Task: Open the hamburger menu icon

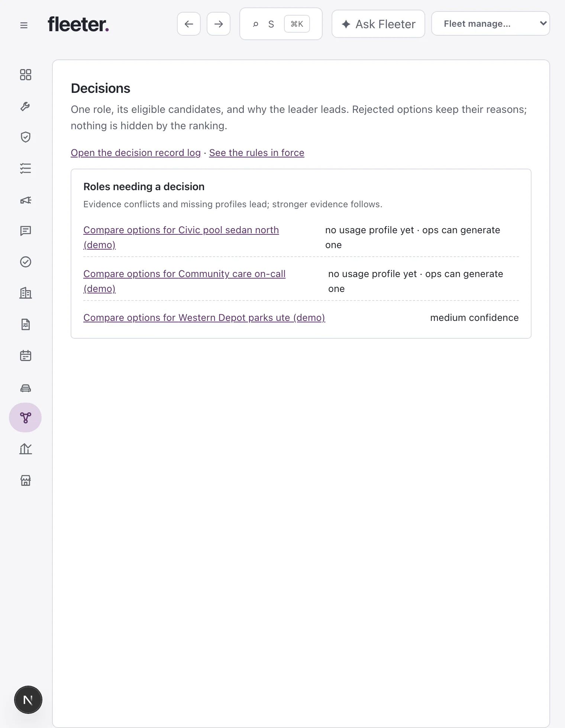Action: coord(24,25)
